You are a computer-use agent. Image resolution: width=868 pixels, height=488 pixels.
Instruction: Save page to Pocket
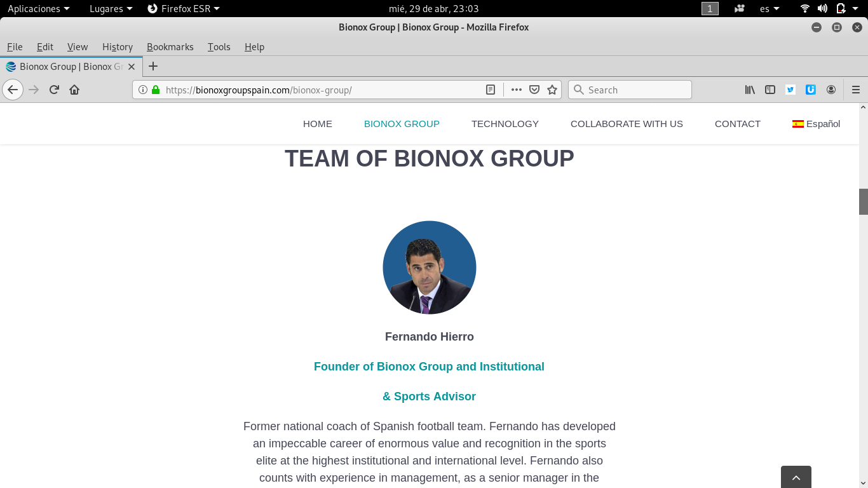(534, 90)
